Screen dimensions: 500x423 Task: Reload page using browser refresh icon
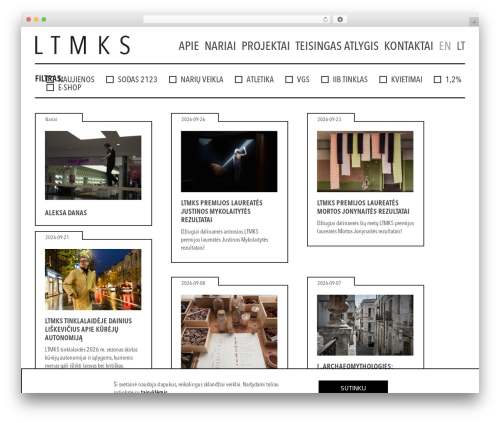pyautogui.click(x=325, y=20)
